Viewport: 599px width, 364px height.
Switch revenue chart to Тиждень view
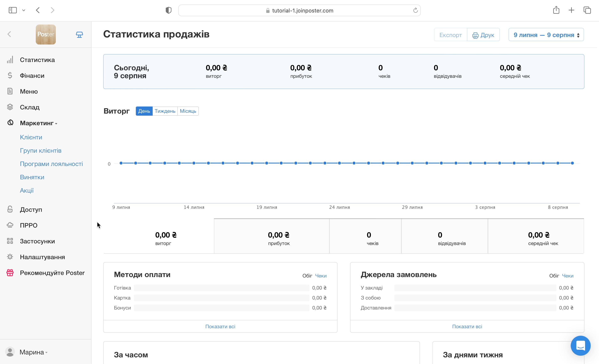point(165,111)
